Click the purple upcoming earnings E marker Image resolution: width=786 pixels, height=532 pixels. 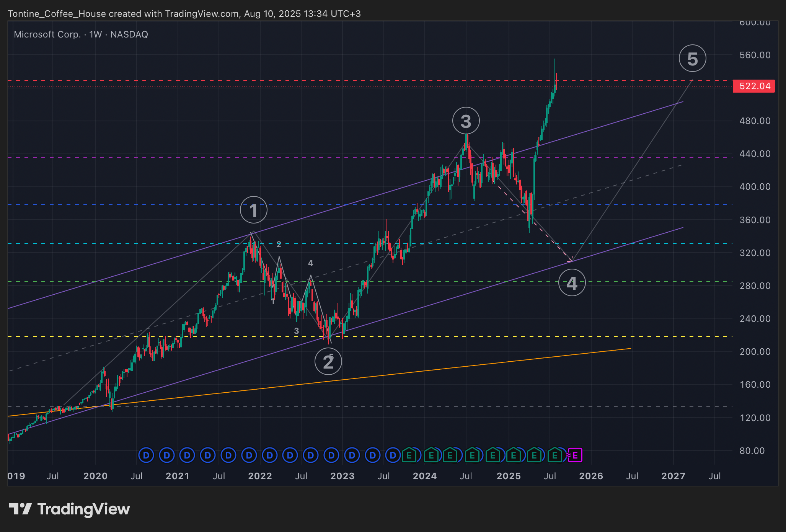(x=575, y=455)
